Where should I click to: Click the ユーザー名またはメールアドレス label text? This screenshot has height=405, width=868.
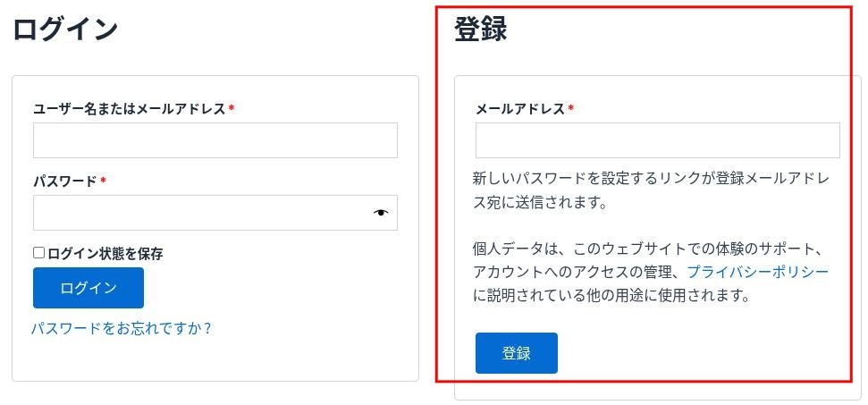point(129,109)
